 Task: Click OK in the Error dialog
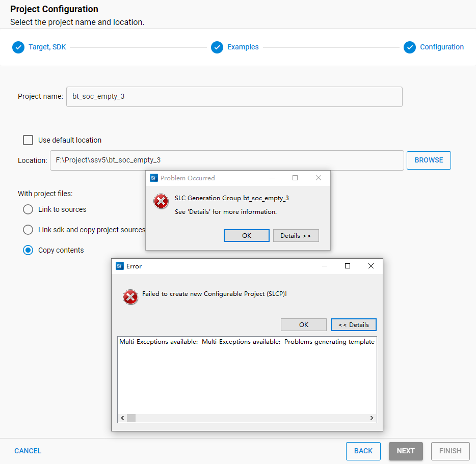[x=304, y=325]
